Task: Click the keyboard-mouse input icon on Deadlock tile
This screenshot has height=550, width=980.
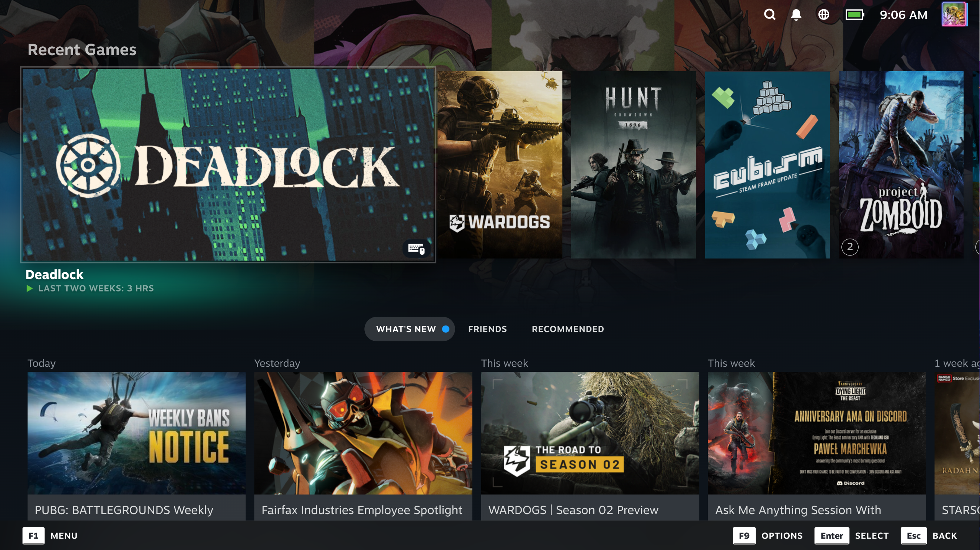Action: click(x=416, y=249)
